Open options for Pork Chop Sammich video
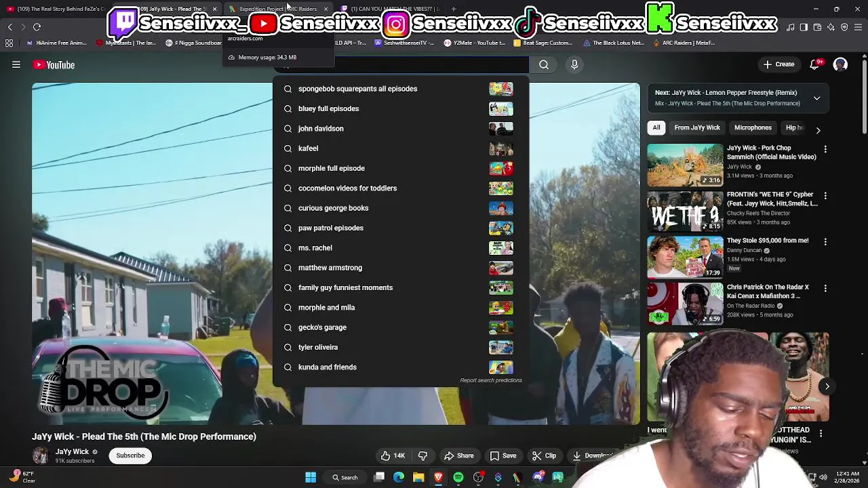 tap(825, 149)
